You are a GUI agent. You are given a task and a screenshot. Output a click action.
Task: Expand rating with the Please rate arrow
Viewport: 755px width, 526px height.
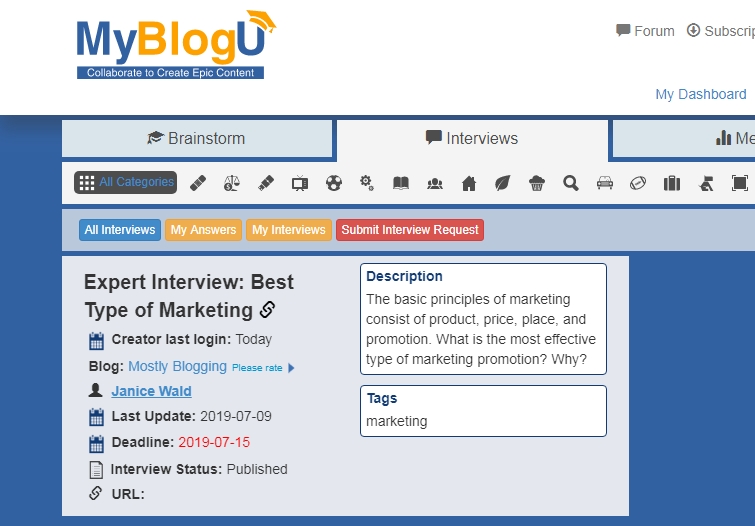(x=291, y=368)
